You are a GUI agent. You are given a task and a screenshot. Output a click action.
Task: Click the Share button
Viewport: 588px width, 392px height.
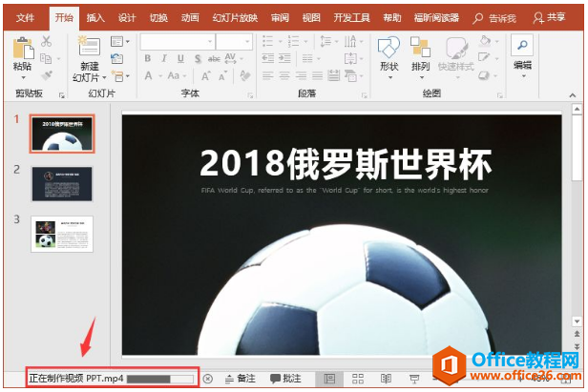(x=549, y=17)
